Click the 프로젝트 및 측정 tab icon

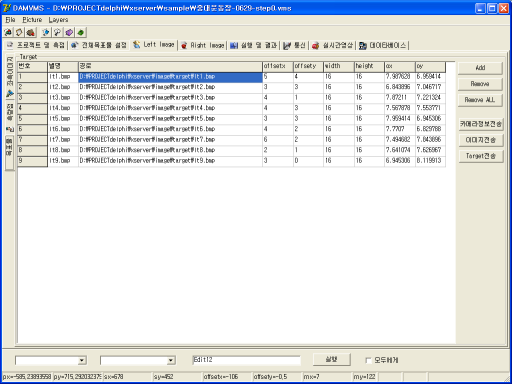(x=10, y=45)
